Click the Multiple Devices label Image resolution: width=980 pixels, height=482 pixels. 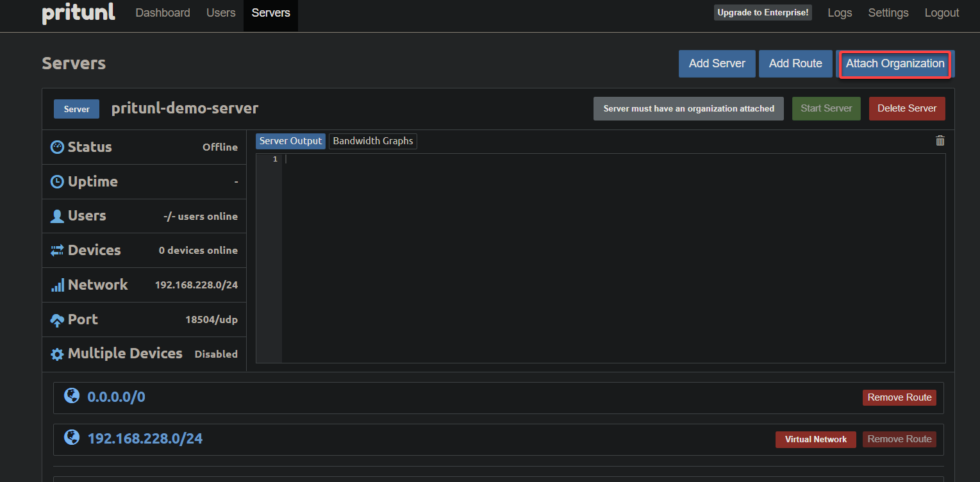click(x=125, y=353)
